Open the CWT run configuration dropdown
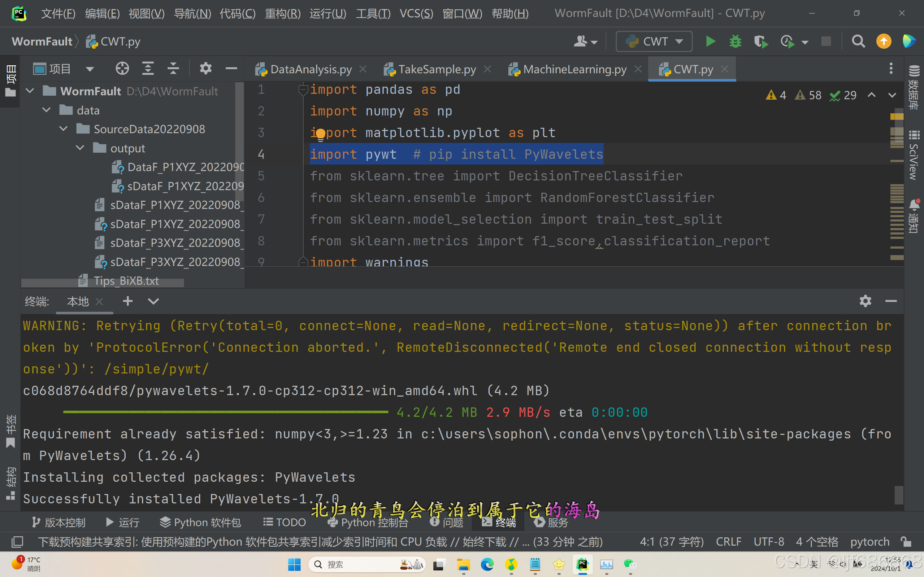 pos(654,41)
